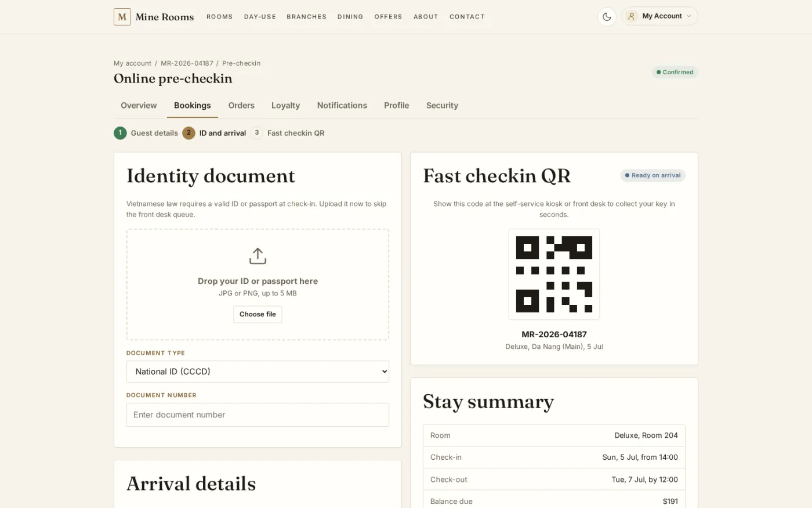Open the Document Type dropdown
The image size is (812, 508).
point(258,372)
